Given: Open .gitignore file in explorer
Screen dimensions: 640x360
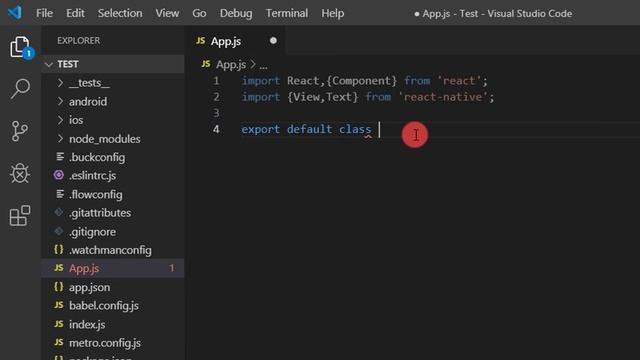Looking at the screenshot, I should [93, 231].
